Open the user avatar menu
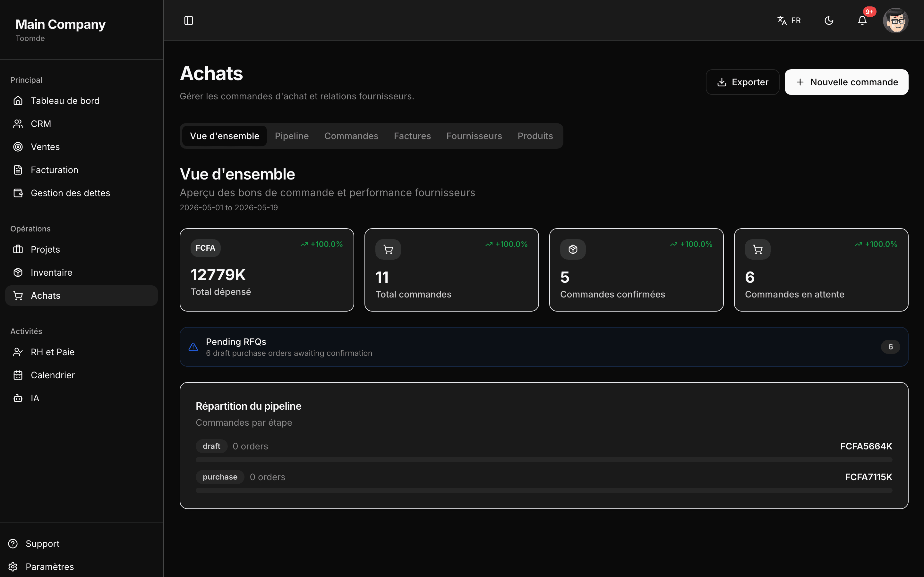 895,21
